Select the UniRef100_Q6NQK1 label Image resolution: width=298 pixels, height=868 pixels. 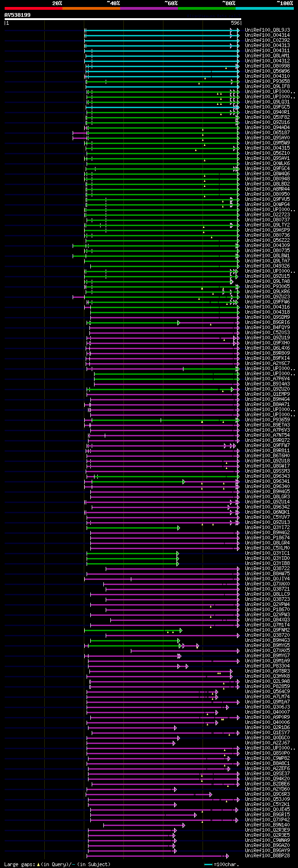click(x=267, y=512)
